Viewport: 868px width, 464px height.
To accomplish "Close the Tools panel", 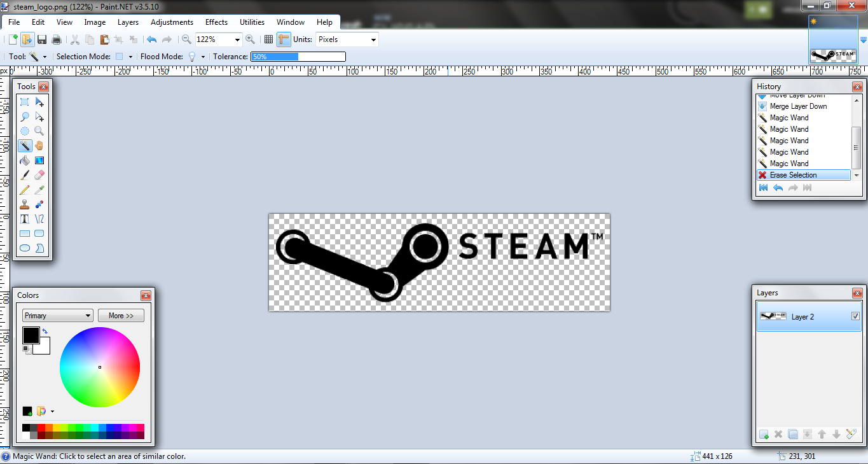I will coord(43,87).
